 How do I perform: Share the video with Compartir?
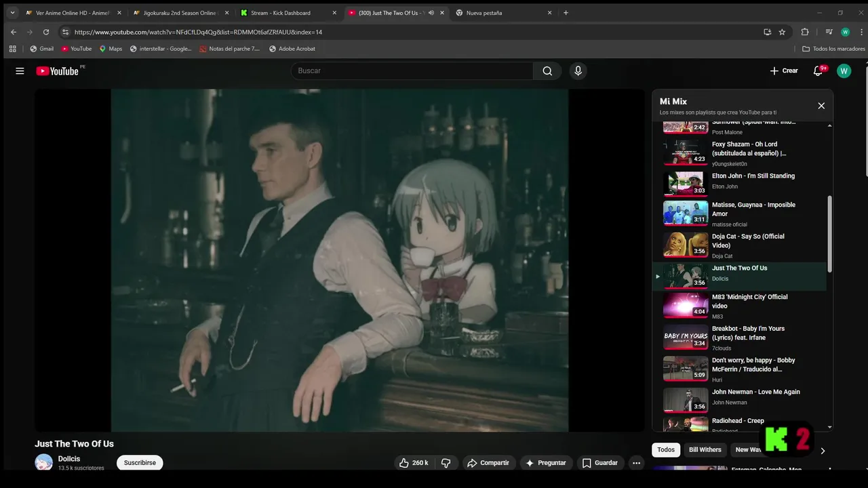point(488,463)
